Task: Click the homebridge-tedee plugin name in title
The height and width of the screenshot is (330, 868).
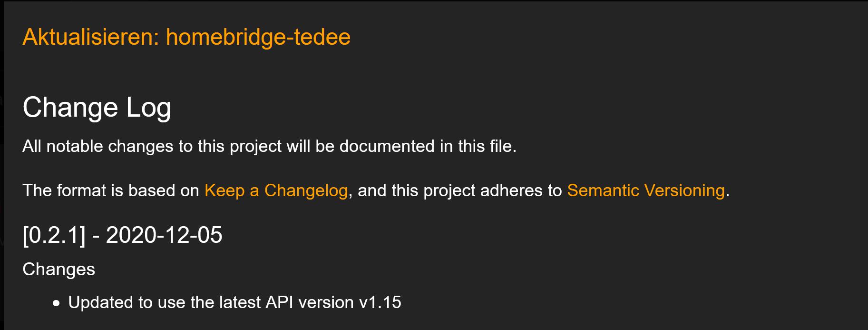Action: (x=258, y=37)
